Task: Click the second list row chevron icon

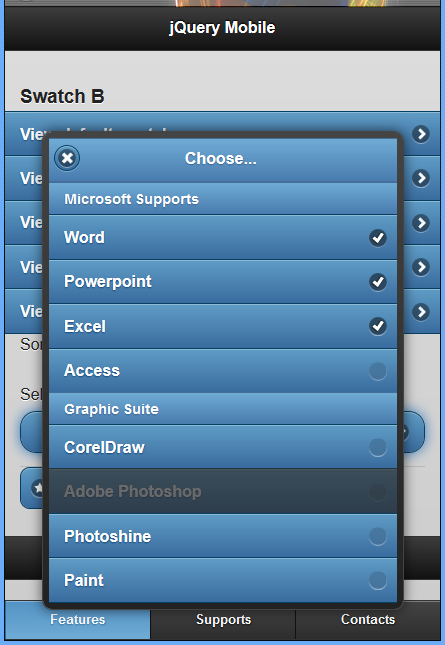Action: coord(421,178)
